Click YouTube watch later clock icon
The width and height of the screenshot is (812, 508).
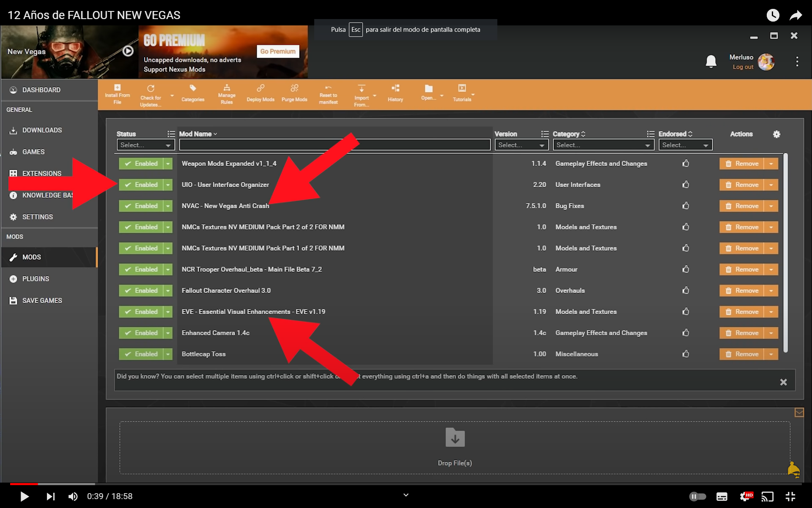point(773,15)
